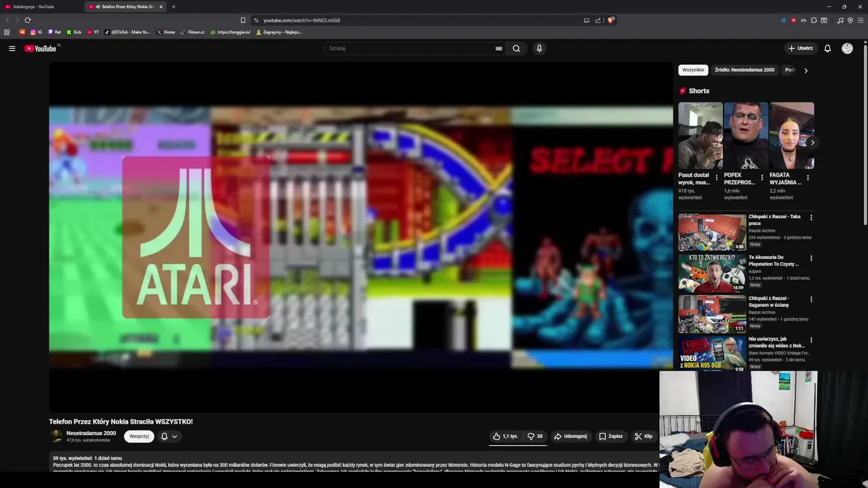Toggle the notification bell subscription setting
868x488 pixels.
tap(164, 436)
